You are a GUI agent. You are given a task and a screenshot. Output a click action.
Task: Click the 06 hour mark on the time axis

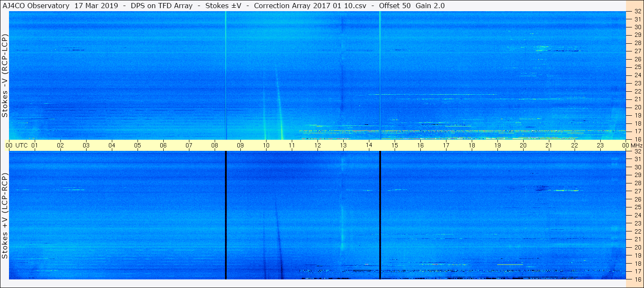click(163, 145)
